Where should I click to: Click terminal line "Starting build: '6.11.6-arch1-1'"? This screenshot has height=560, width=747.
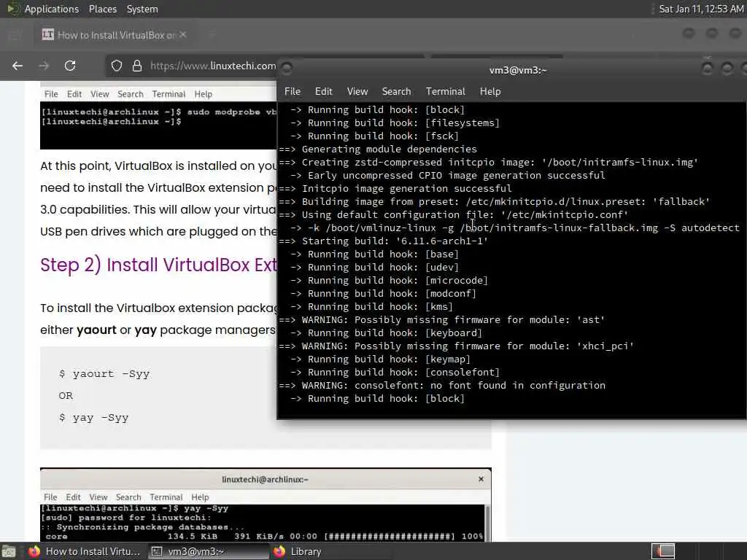click(395, 241)
